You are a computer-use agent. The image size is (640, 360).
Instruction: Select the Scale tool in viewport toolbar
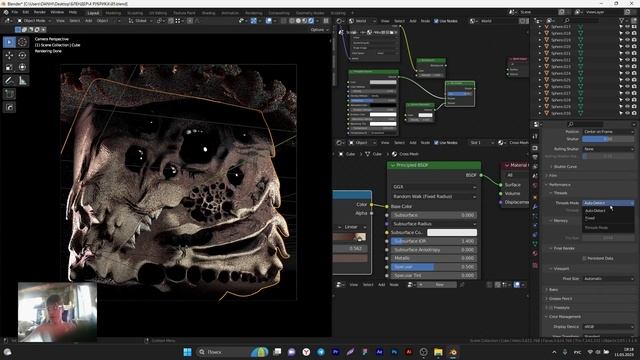pyautogui.click(x=9, y=67)
